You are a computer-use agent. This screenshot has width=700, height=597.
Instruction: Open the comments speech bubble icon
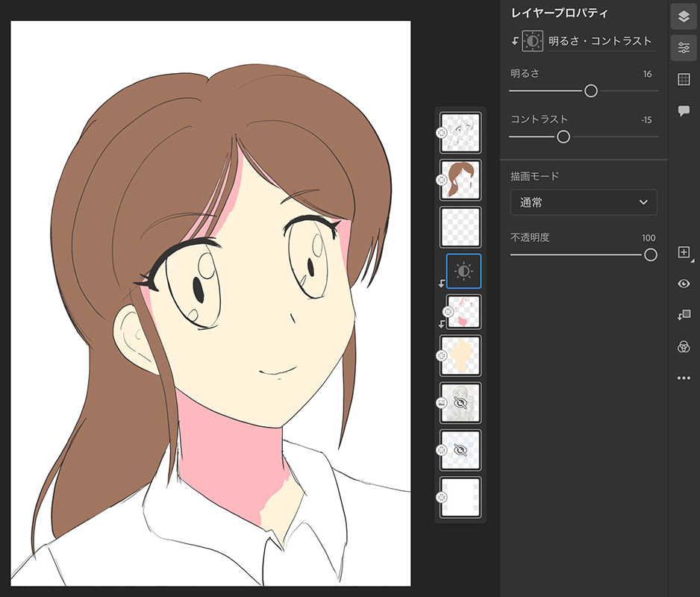pos(684,110)
